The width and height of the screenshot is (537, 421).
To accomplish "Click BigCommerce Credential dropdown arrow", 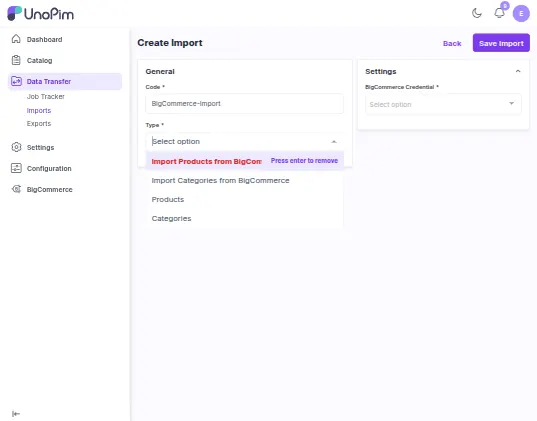I will 511,103.
